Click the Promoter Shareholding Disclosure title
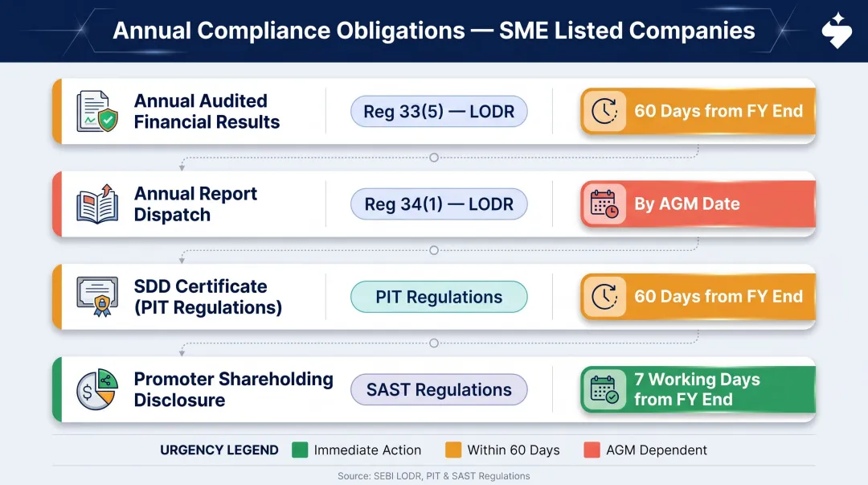 [234, 389]
